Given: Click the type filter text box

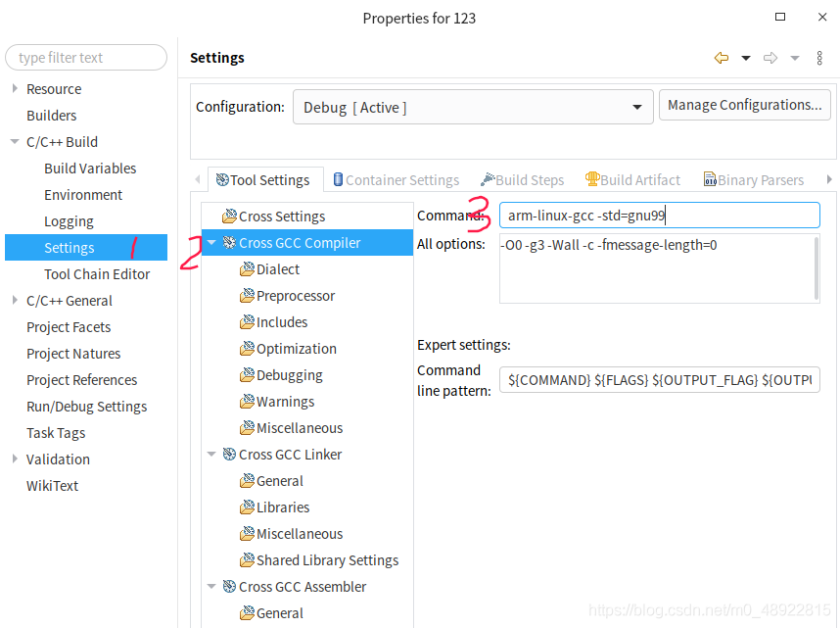Looking at the screenshot, I should pos(86,58).
